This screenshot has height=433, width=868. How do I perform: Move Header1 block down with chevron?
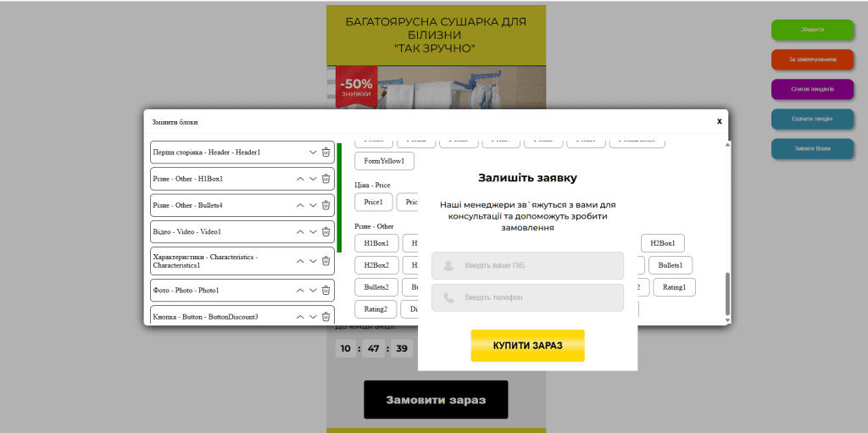[x=313, y=153]
